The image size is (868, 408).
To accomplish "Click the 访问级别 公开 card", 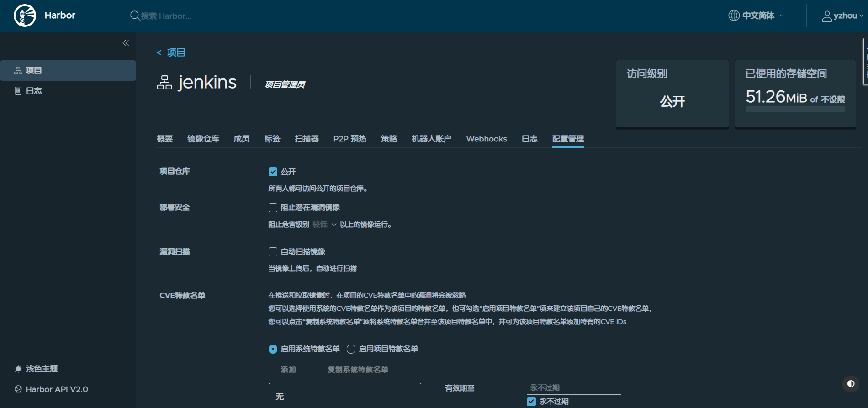I will pyautogui.click(x=672, y=94).
